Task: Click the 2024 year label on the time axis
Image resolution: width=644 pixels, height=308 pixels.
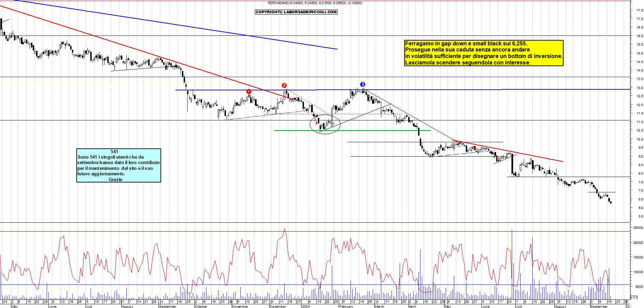Action: [306, 306]
